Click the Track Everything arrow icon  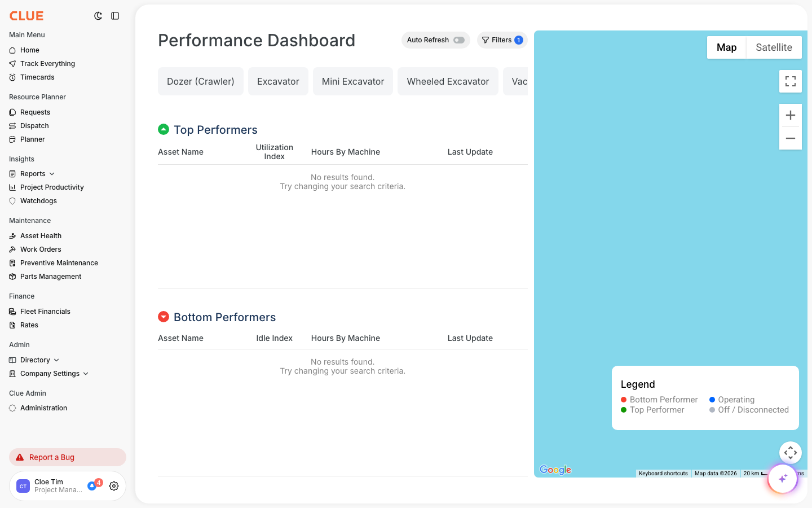[x=12, y=64]
